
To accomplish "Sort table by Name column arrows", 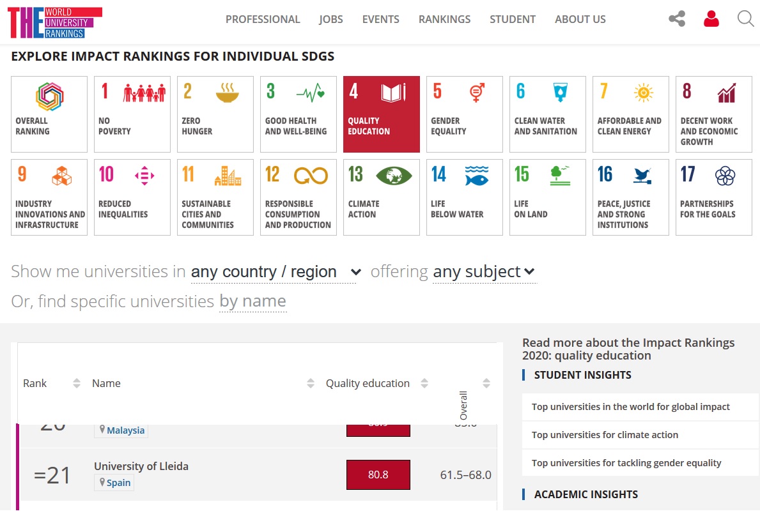I will click(x=311, y=383).
